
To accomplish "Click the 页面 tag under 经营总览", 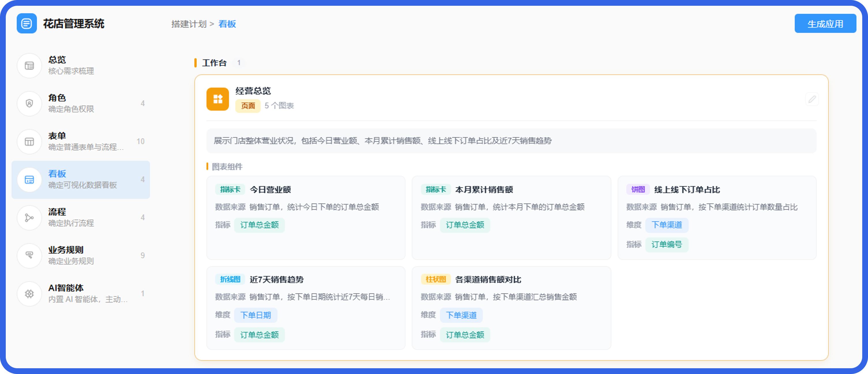I will [248, 106].
